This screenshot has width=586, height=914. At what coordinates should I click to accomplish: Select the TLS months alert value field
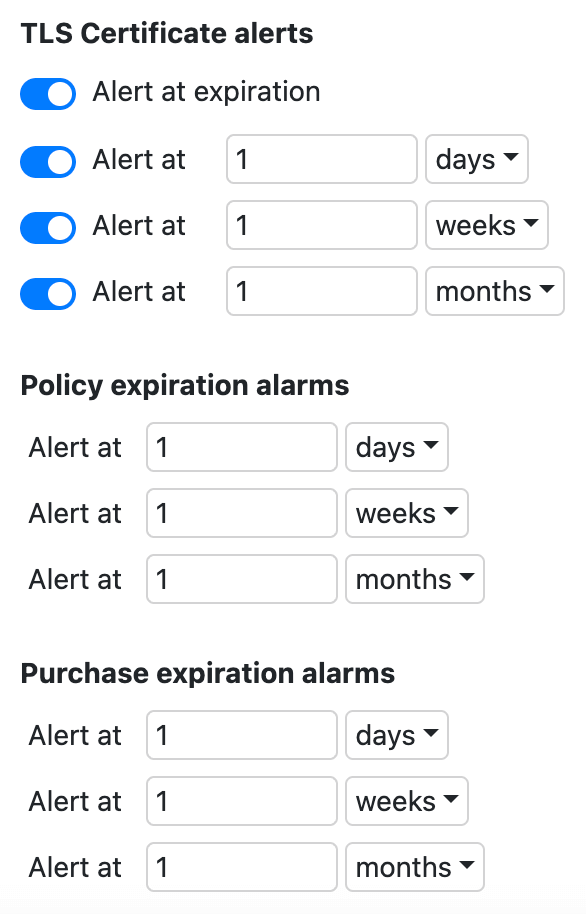pyautogui.click(x=321, y=291)
